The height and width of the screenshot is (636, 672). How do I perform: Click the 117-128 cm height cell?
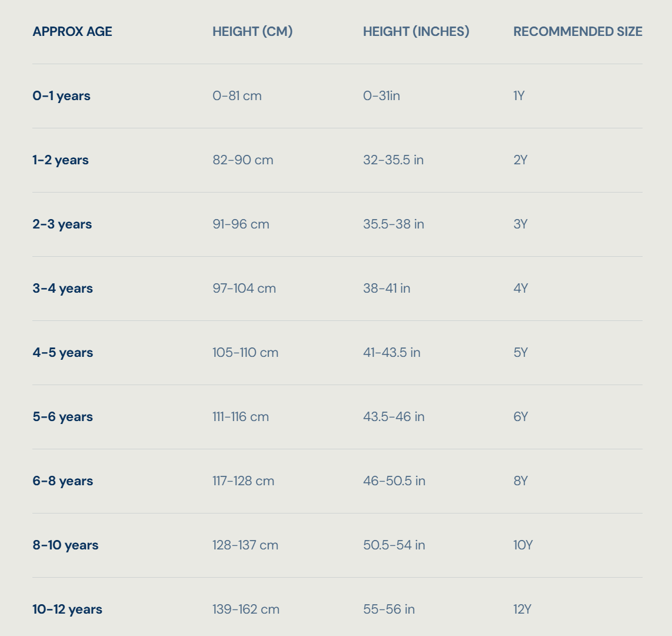(x=244, y=481)
